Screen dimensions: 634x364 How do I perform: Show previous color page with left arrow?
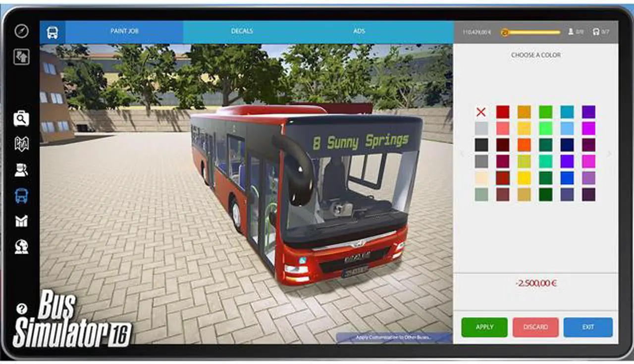[462, 154]
